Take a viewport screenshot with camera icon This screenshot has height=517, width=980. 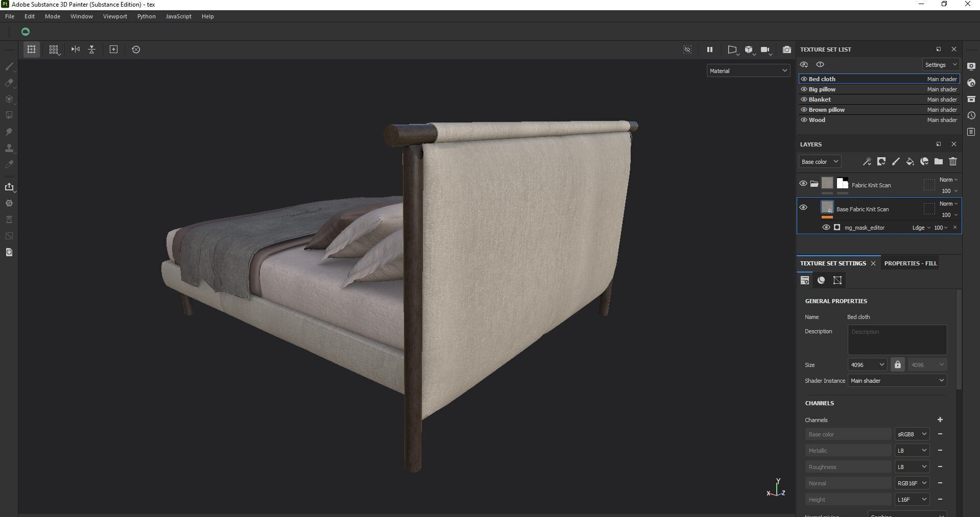[x=787, y=50]
